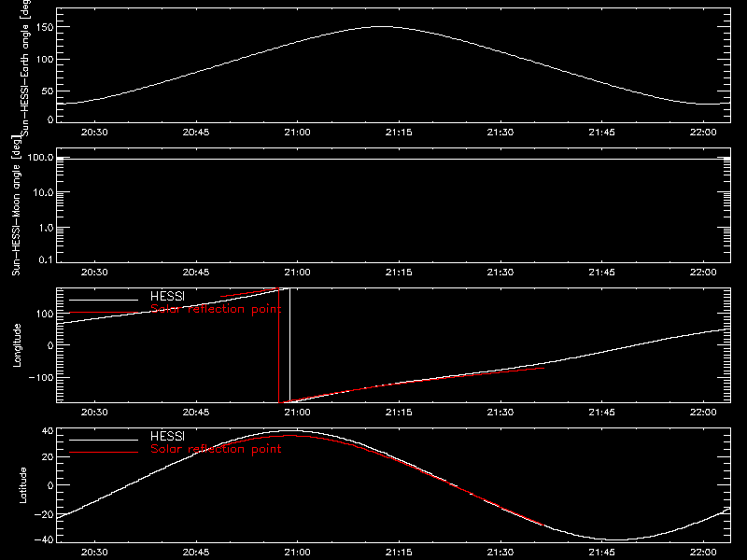Click 21:15 time label under Earth angle plot

pos(399,133)
